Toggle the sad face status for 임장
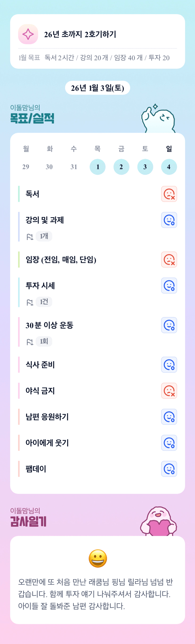This screenshot has width=195, height=644. 169,260
